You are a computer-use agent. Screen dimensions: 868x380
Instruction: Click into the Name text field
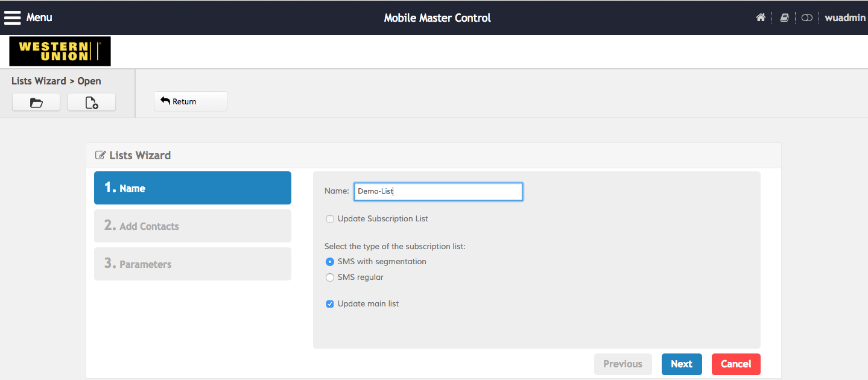point(438,192)
